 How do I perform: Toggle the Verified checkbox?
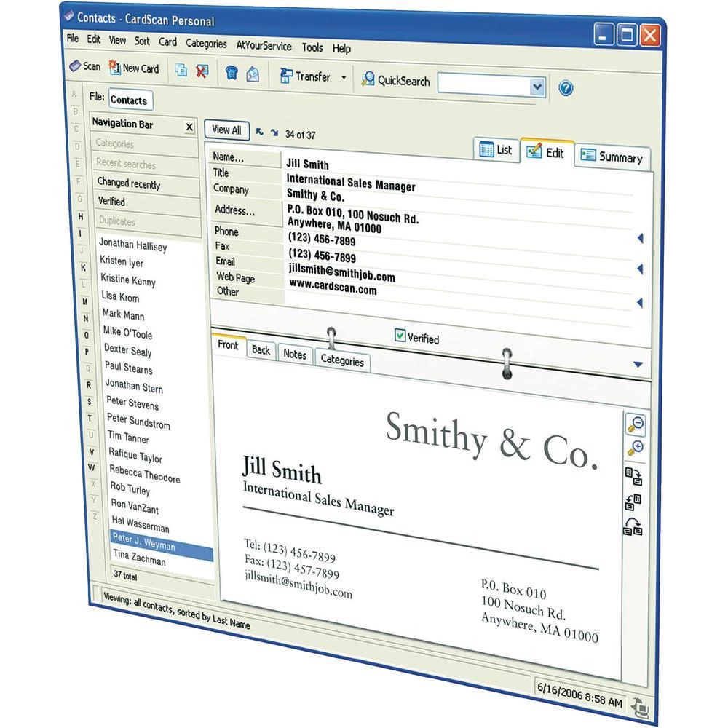(x=400, y=335)
